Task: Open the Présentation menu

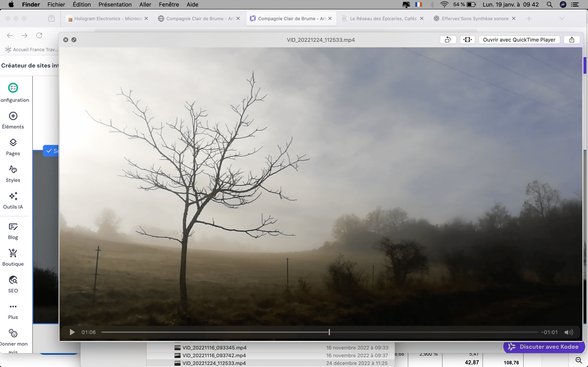Action: pyautogui.click(x=115, y=4)
